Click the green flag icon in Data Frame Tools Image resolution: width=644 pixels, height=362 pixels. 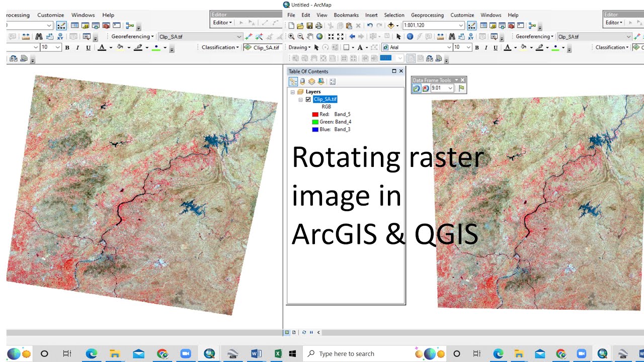pos(461,88)
